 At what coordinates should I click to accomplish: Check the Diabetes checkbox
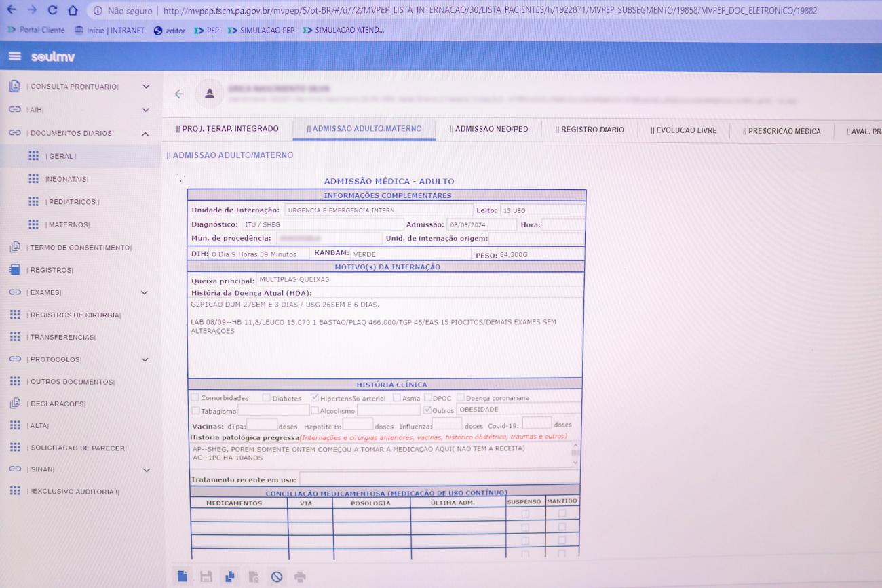(x=267, y=398)
